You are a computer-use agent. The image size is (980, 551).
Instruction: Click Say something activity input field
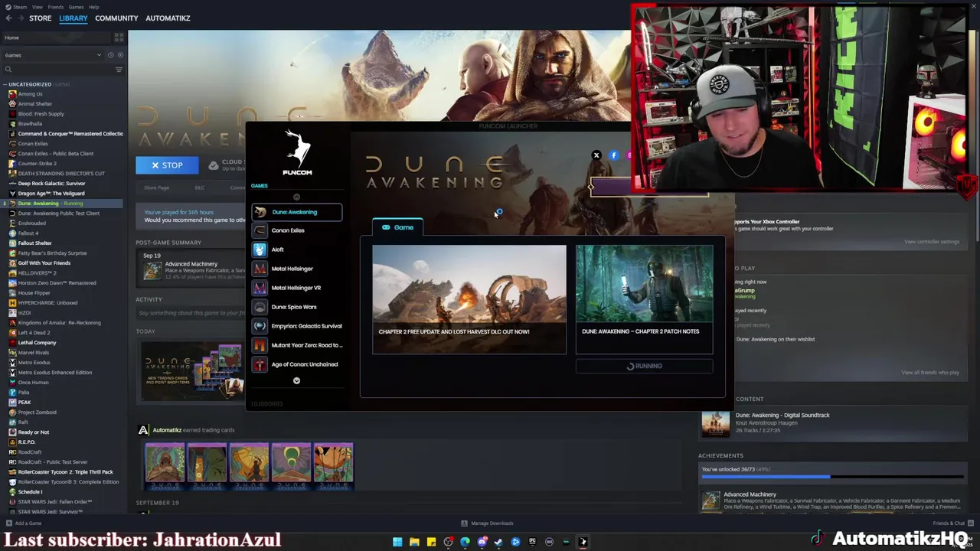pyautogui.click(x=191, y=313)
